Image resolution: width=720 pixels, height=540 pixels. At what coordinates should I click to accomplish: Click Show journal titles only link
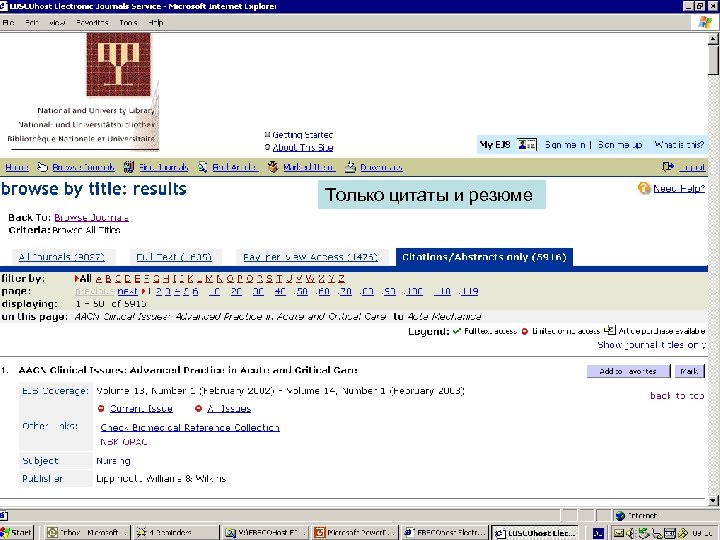pos(651,345)
